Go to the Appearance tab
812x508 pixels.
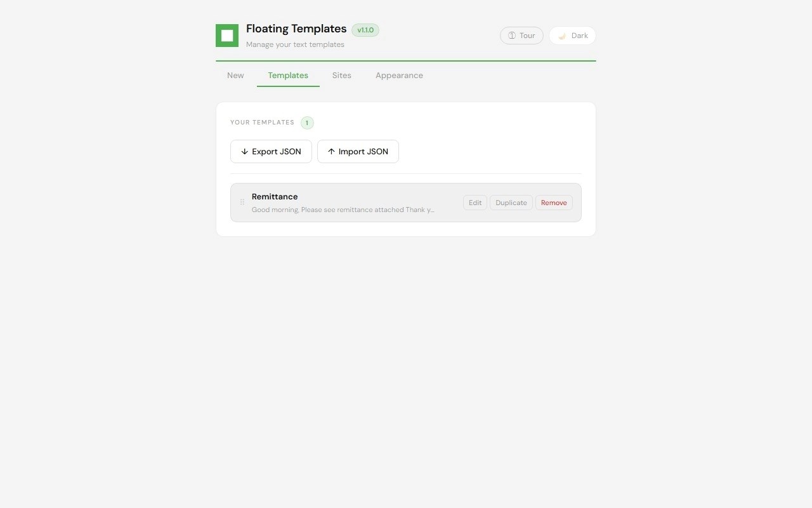pos(399,75)
